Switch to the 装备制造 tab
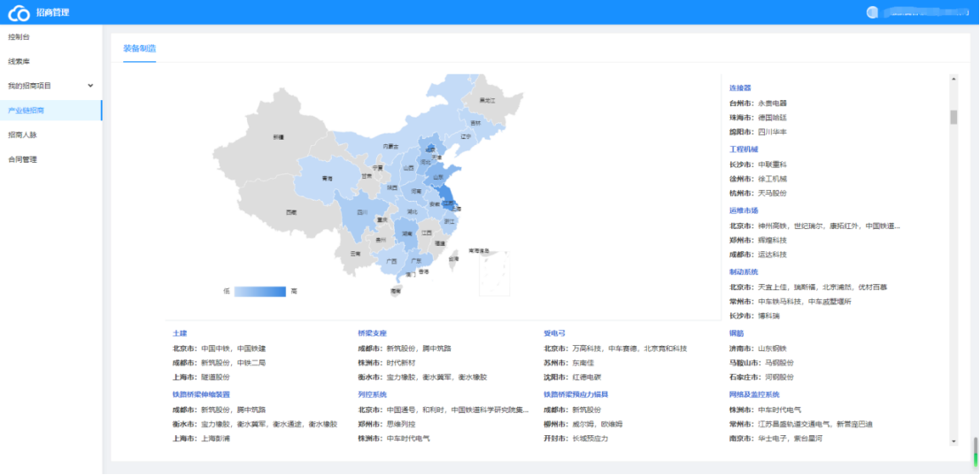 tap(139, 48)
